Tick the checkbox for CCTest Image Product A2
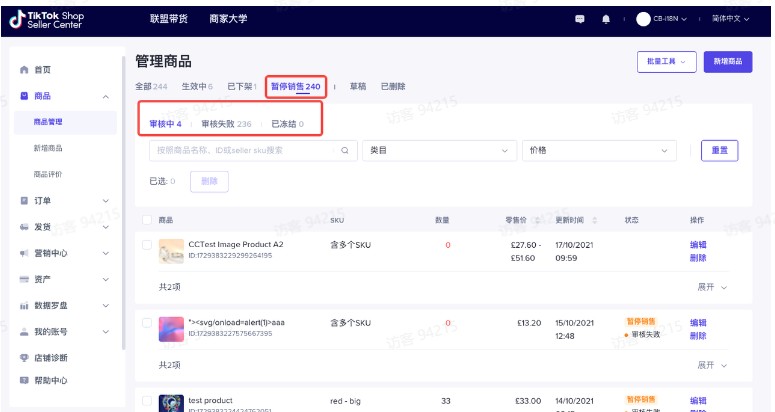775x412 pixels. click(147, 245)
